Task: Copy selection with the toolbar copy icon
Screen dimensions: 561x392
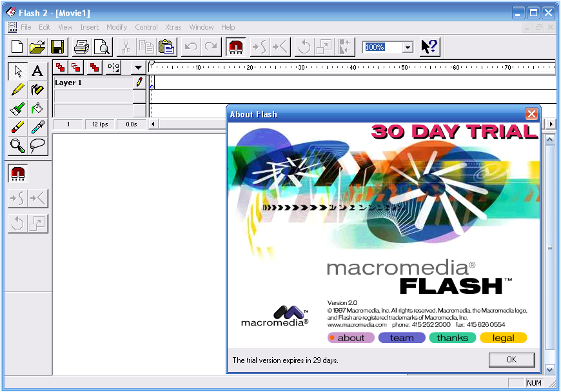Action: point(146,47)
